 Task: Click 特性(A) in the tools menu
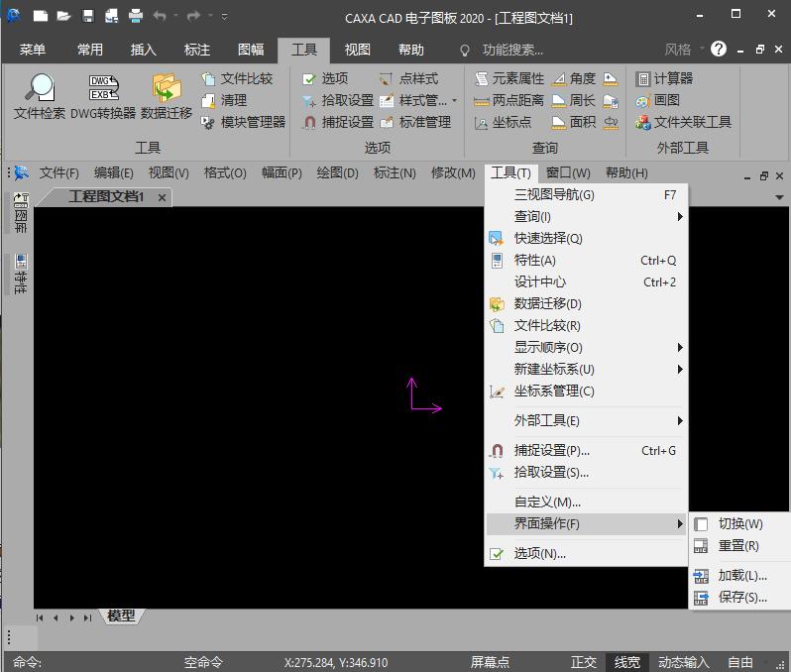[586, 260]
